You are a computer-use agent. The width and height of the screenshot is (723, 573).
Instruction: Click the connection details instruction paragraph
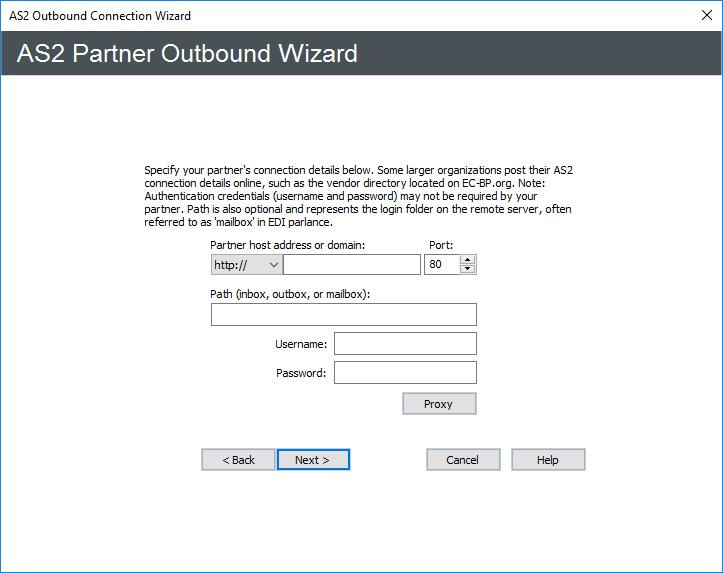[x=359, y=196]
